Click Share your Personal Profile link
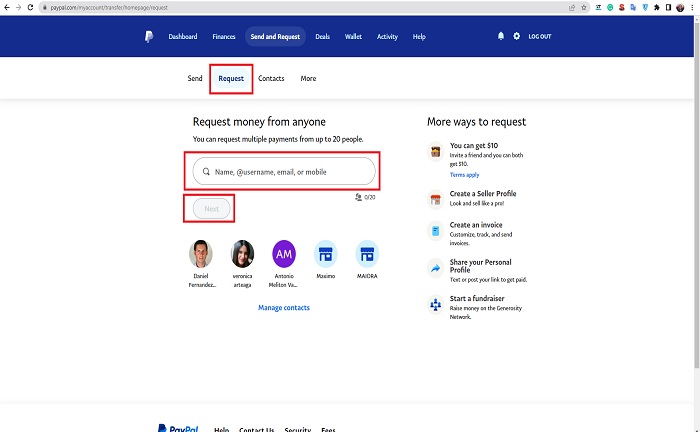Viewport: 700px width, 432px height. 480,266
